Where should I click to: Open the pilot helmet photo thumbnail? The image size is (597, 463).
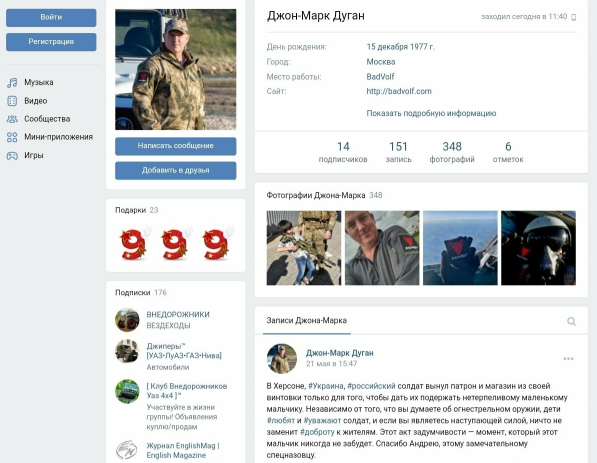[x=538, y=248]
